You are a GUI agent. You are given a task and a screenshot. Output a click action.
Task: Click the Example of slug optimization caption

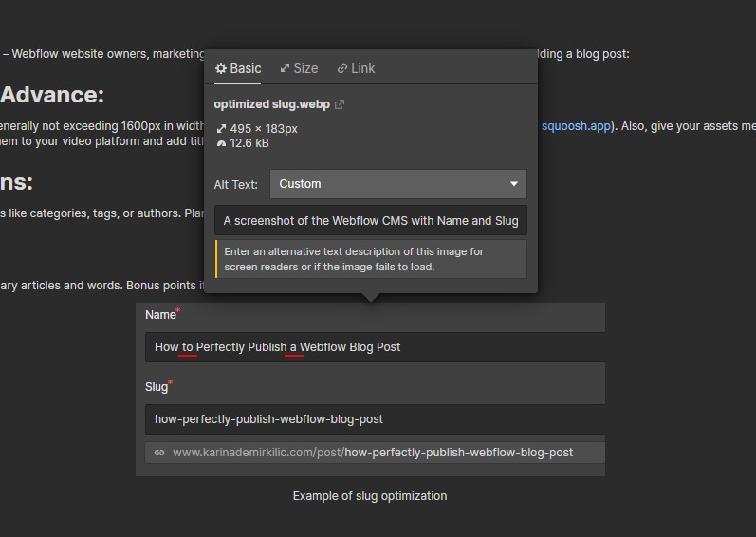tap(370, 496)
